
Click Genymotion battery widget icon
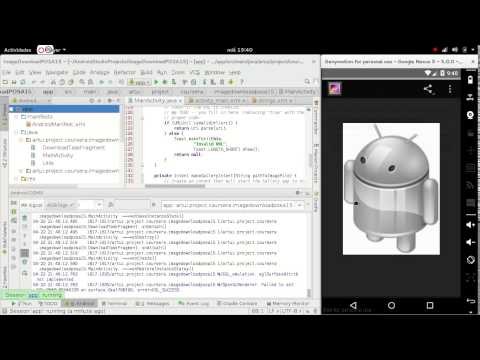click(470, 80)
